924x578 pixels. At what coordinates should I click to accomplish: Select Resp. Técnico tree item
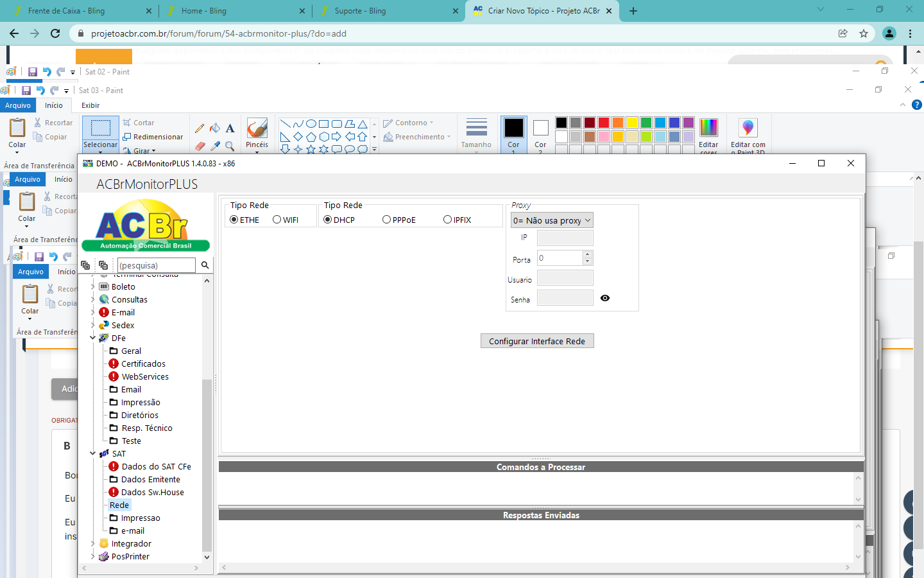coord(146,428)
